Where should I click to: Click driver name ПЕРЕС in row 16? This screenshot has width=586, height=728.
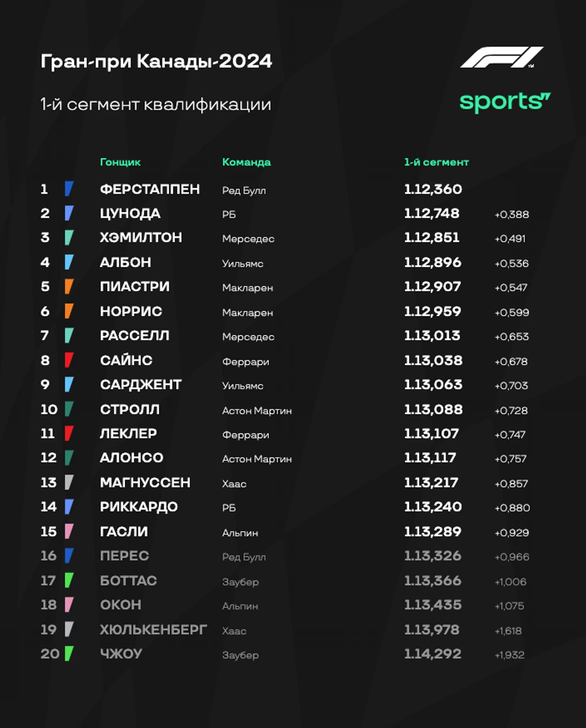coord(124,556)
